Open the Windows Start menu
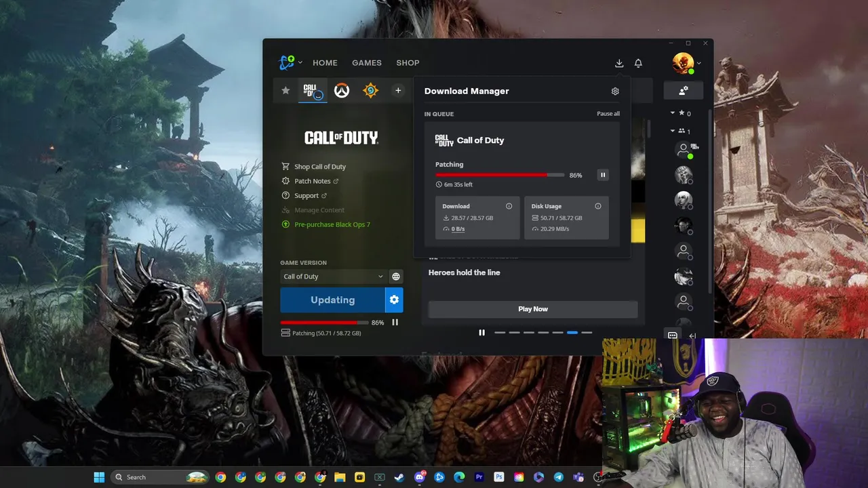868x488 pixels. [x=99, y=477]
